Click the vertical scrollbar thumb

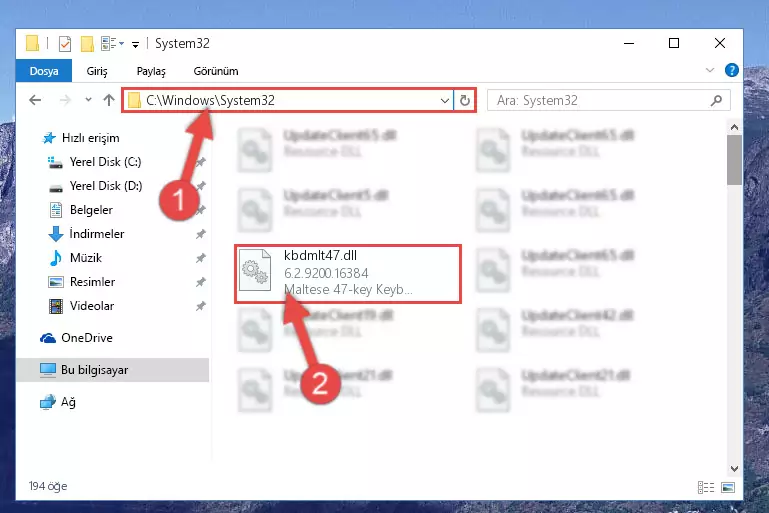[734, 160]
